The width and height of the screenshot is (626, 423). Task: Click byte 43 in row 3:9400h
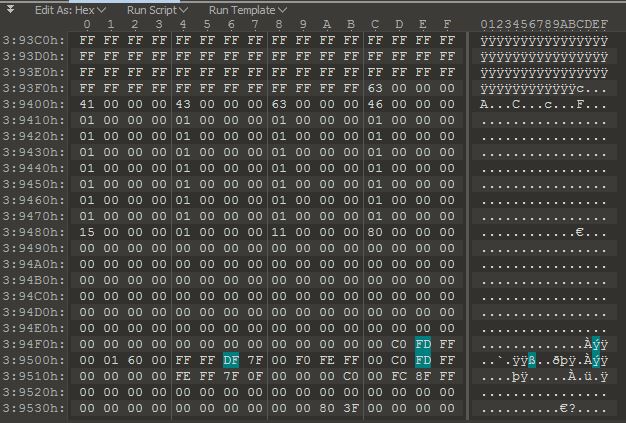(x=183, y=104)
